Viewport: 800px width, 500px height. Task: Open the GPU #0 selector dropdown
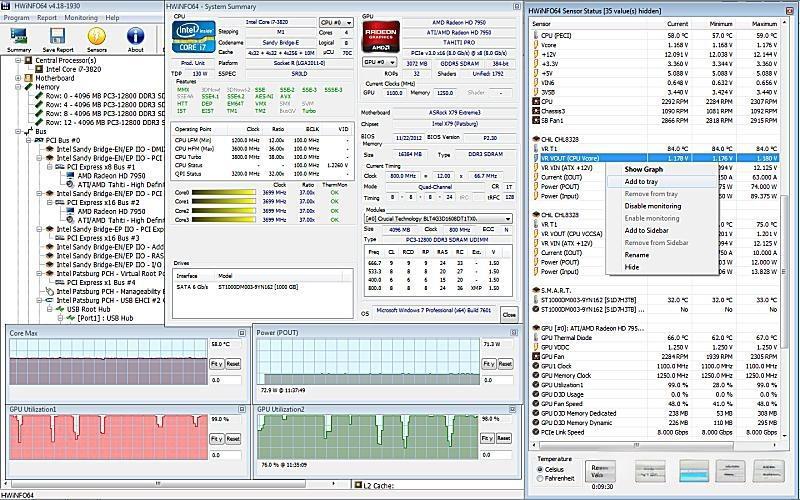[x=379, y=62]
